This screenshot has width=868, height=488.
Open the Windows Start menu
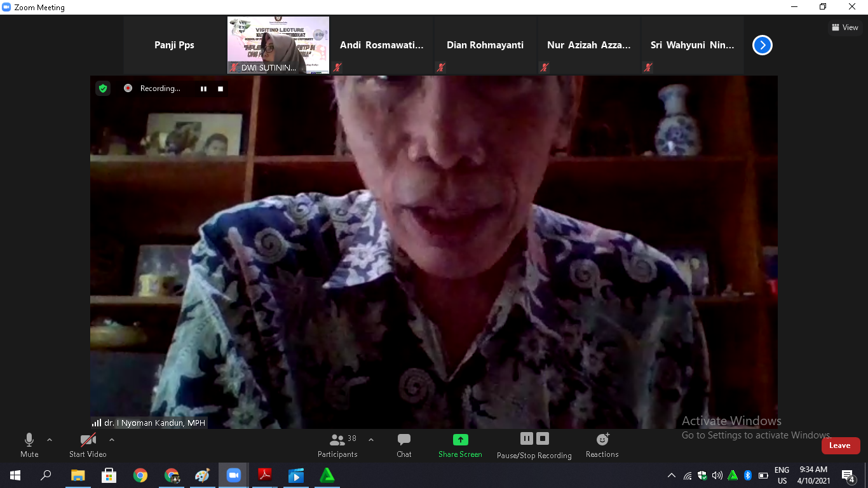(x=15, y=475)
